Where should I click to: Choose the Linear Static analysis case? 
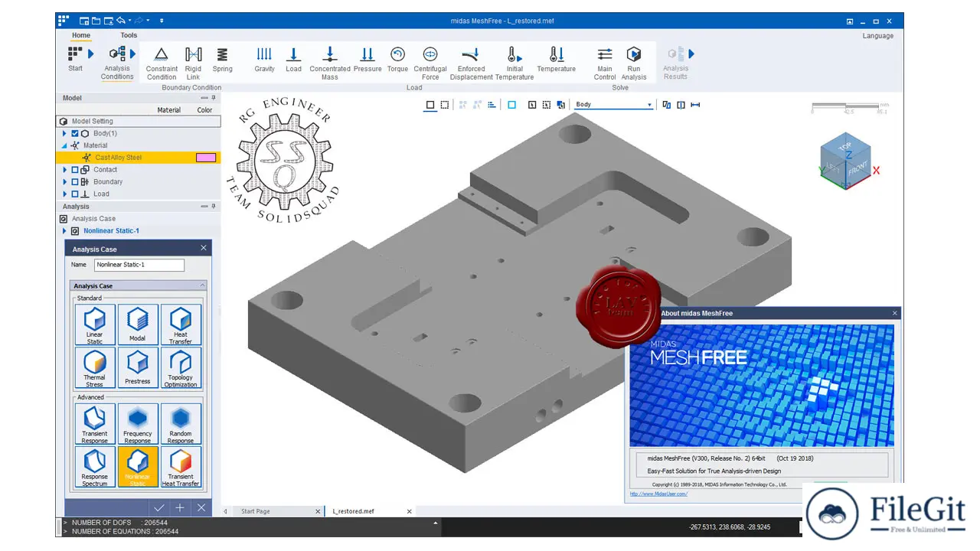95,325
